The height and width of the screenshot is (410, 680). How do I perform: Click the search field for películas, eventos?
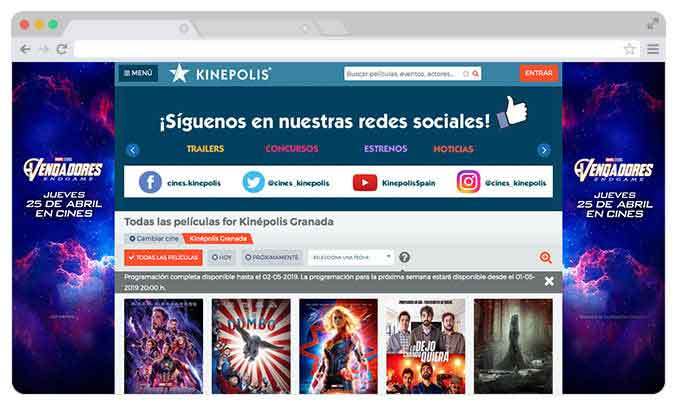tap(404, 74)
